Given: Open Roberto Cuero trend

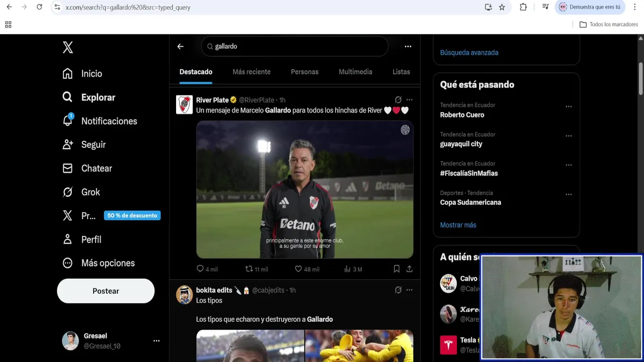Looking at the screenshot, I should point(462,115).
